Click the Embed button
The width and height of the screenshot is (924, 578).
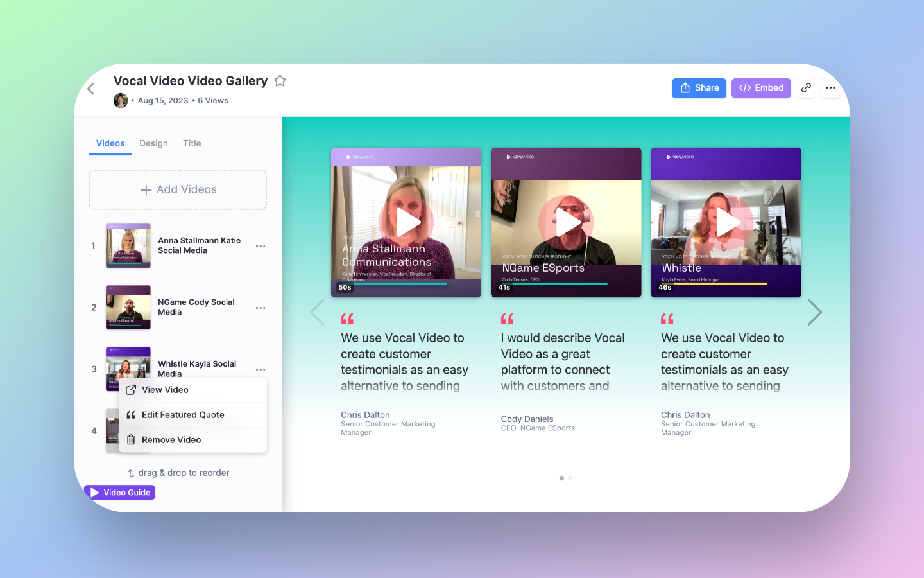click(761, 88)
